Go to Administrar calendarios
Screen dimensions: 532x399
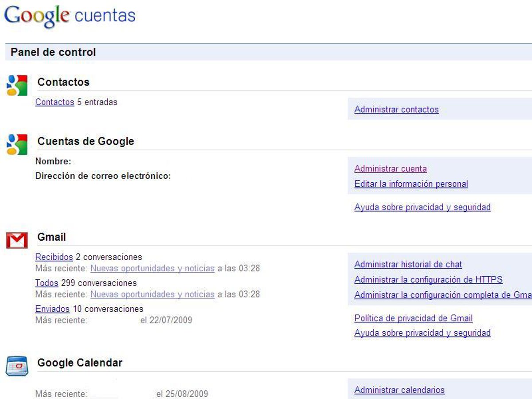pos(399,390)
